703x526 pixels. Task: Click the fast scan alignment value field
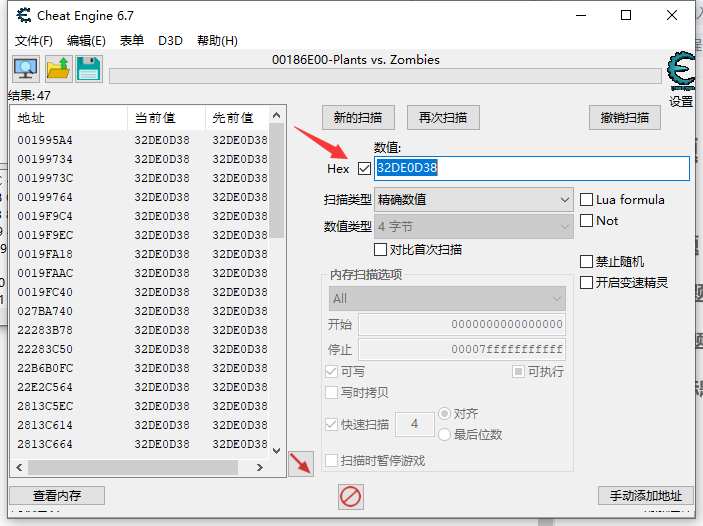click(x=415, y=424)
